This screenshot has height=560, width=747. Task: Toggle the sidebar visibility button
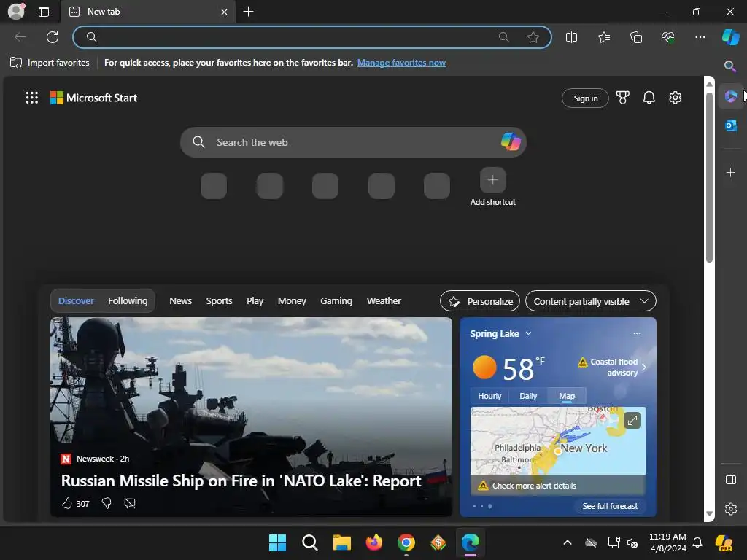[x=730, y=480]
